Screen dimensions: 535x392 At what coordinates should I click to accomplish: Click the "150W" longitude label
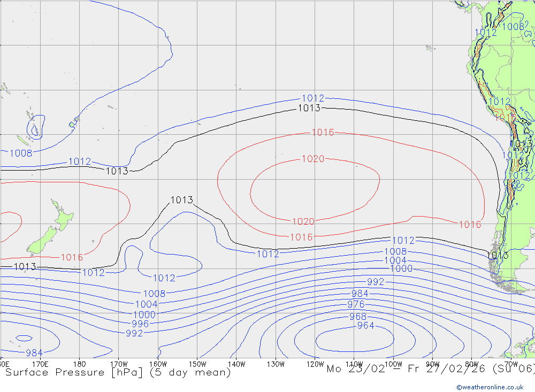pos(197,364)
